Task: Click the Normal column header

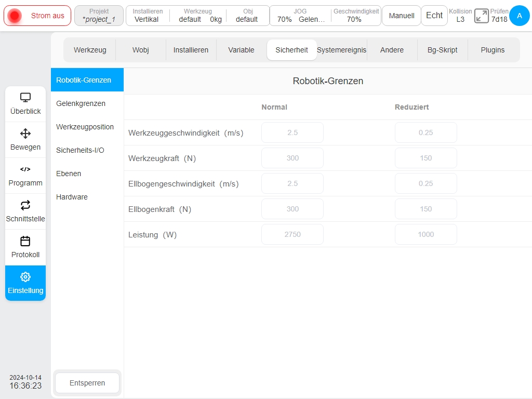Action: point(274,107)
